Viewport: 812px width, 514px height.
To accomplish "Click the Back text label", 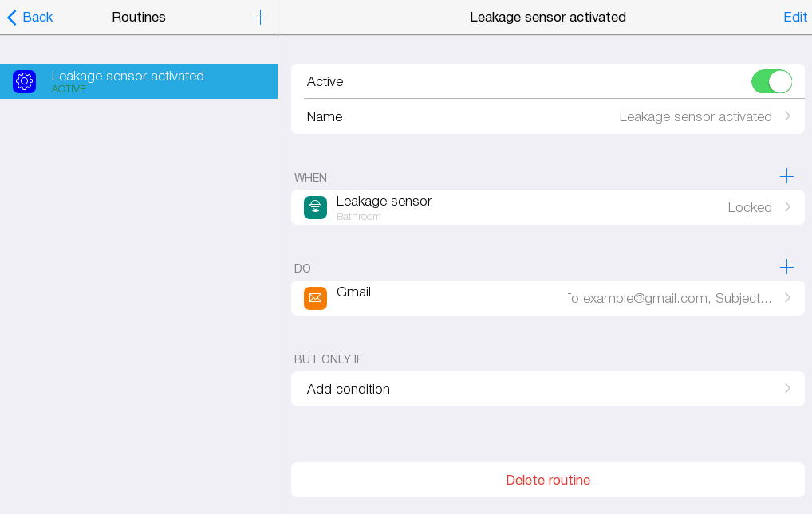I will click(x=37, y=18).
